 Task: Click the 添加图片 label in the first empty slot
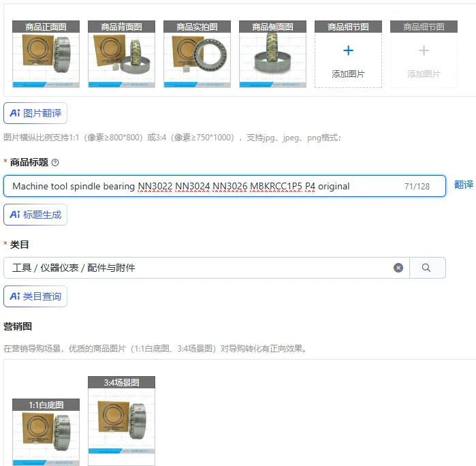tap(348, 74)
